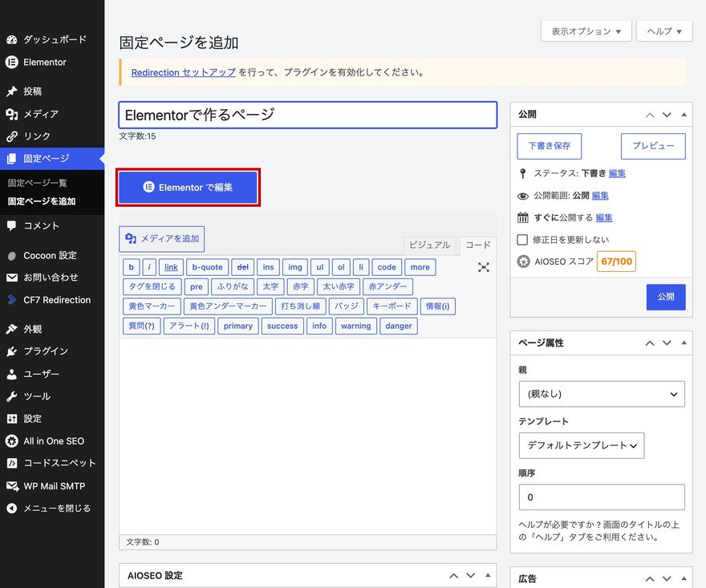Image resolution: width=706 pixels, height=588 pixels.
Task: Open the Plugins menu label
Action: point(46,351)
